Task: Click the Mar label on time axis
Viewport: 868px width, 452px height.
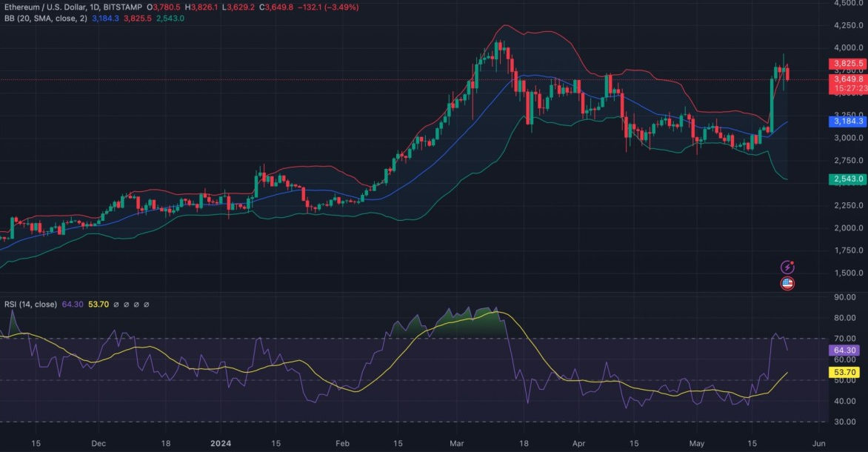Action: point(457,444)
